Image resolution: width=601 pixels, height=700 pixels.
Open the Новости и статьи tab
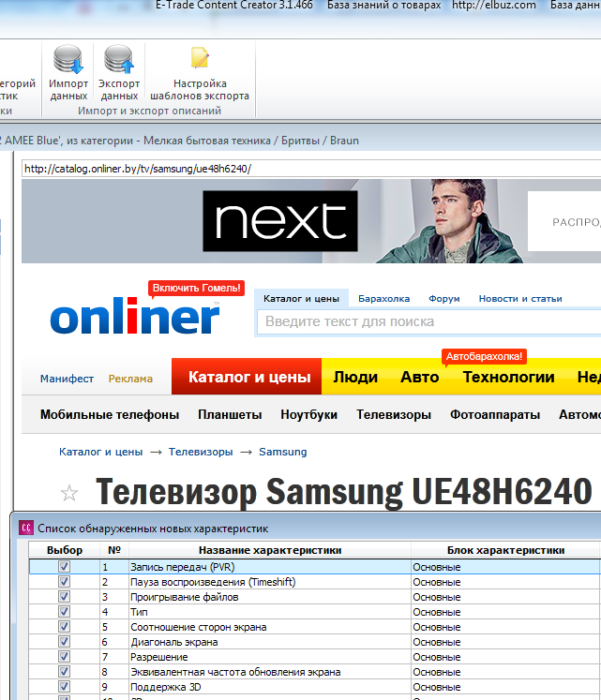tap(520, 299)
